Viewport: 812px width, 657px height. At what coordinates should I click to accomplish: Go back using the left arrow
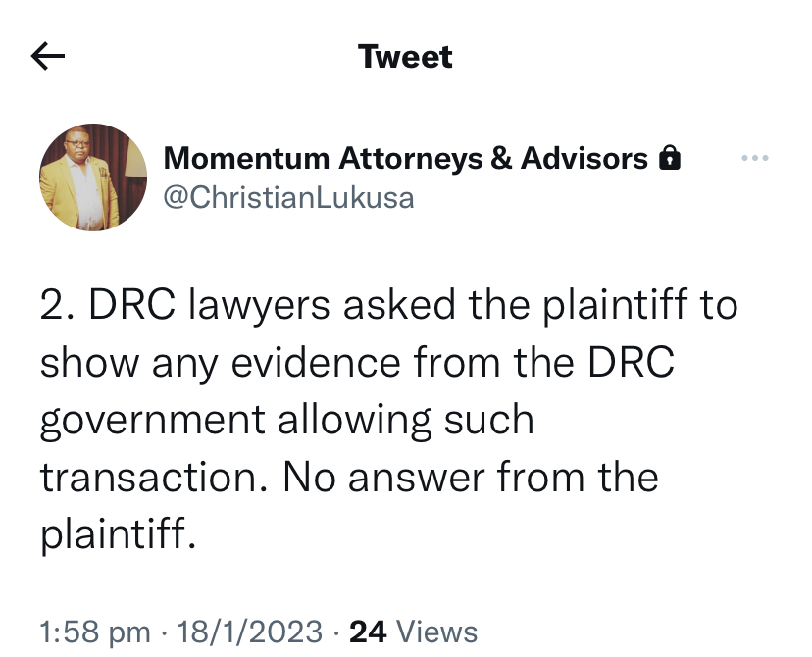pyautogui.click(x=48, y=58)
